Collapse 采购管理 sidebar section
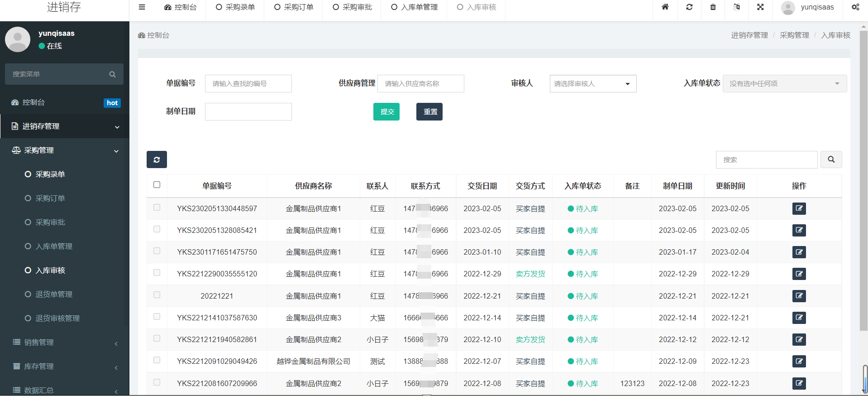This screenshot has width=868, height=396. tap(65, 150)
